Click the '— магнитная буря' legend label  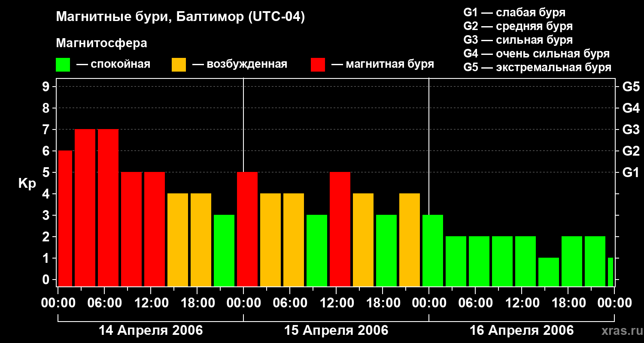coord(383,65)
